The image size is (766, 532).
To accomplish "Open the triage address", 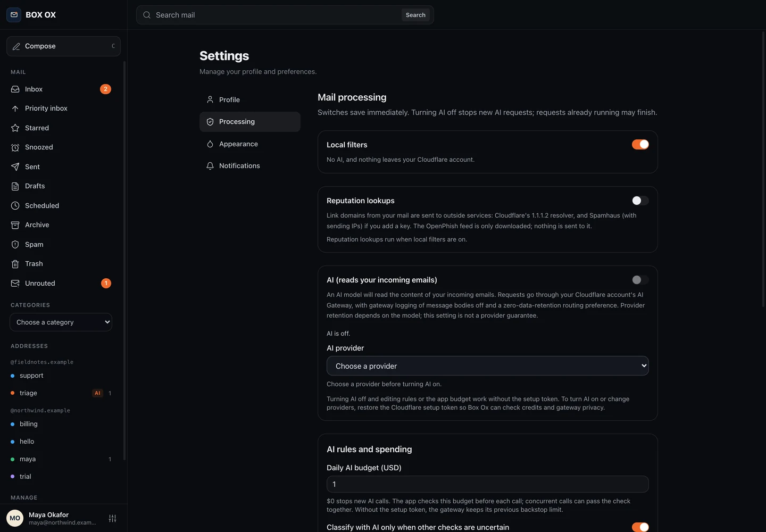I will pos(61,393).
